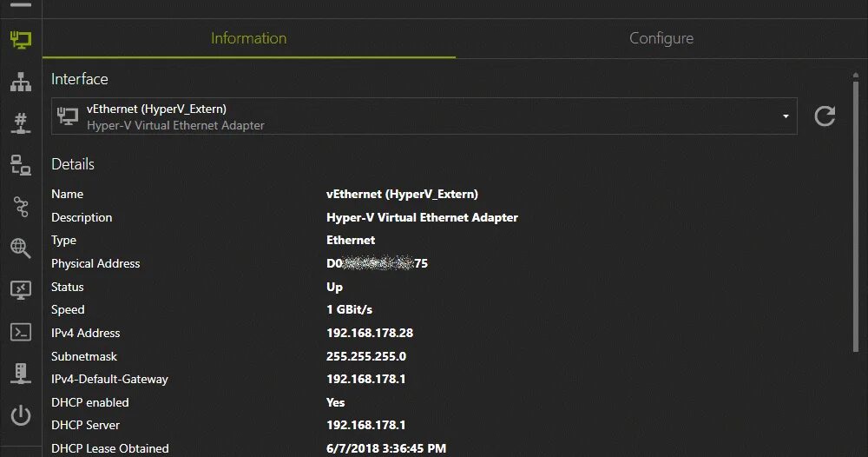Click the DHCP Server label
This screenshot has width=868, height=457.
click(x=85, y=425)
